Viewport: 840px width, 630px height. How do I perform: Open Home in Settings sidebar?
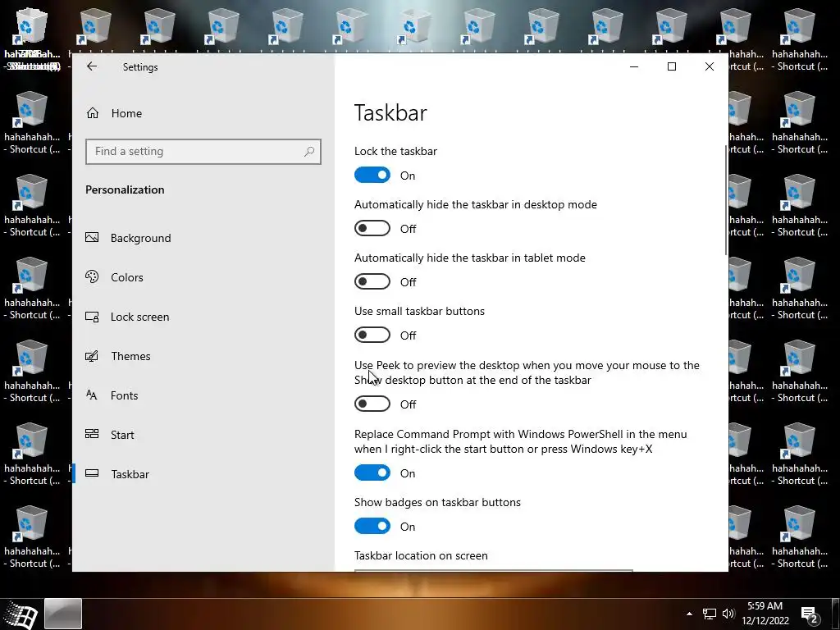click(126, 113)
